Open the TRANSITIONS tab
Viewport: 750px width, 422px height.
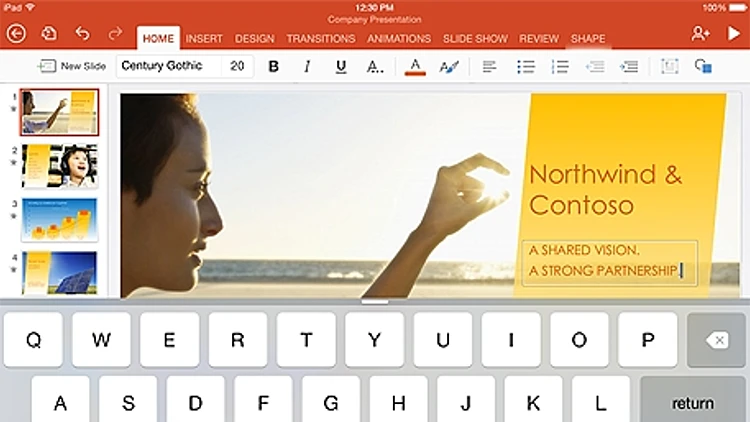pos(320,39)
